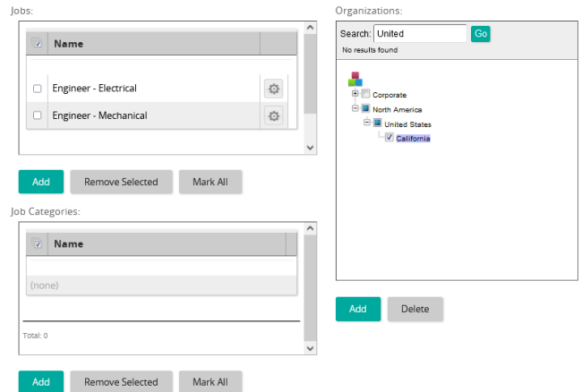Click select-all icon in Job Categories header
Viewport: 582px width, 392px height.
pyautogui.click(x=37, y=243)
